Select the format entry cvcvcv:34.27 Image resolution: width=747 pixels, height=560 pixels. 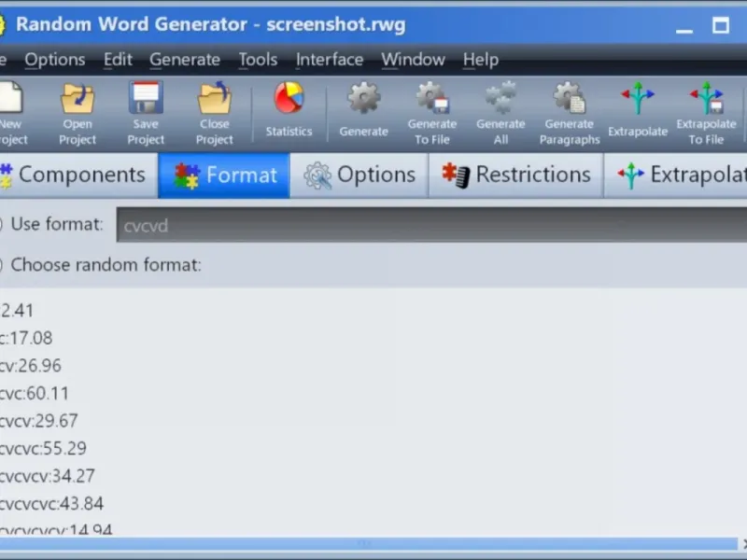(48, 476)
